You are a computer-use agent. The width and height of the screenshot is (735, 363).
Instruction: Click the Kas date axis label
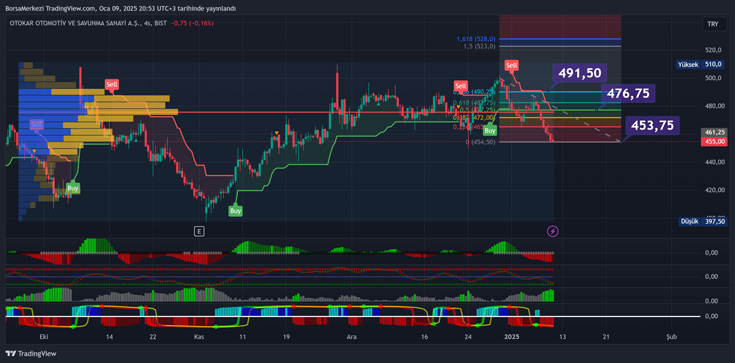[x=199, y=337]
